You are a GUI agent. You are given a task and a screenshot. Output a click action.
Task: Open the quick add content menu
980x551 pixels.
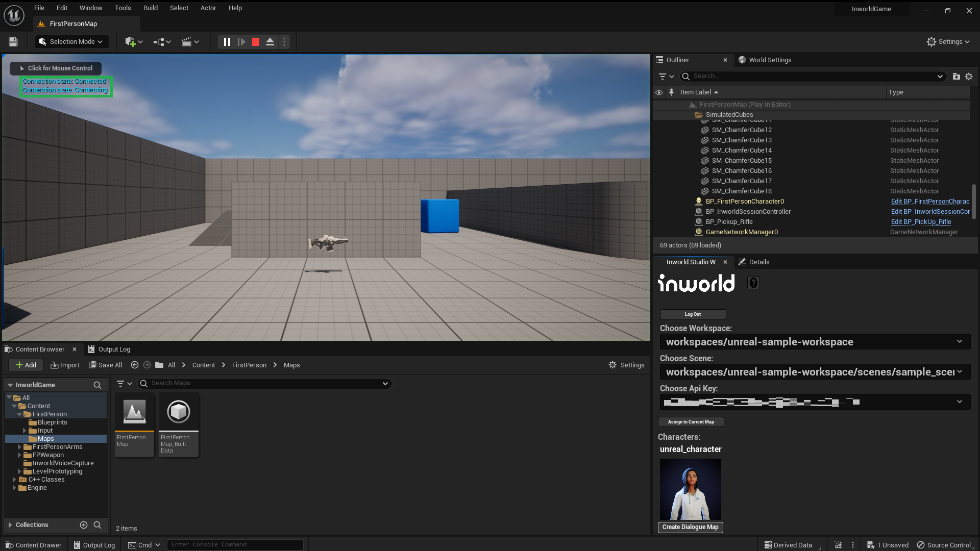134,42
